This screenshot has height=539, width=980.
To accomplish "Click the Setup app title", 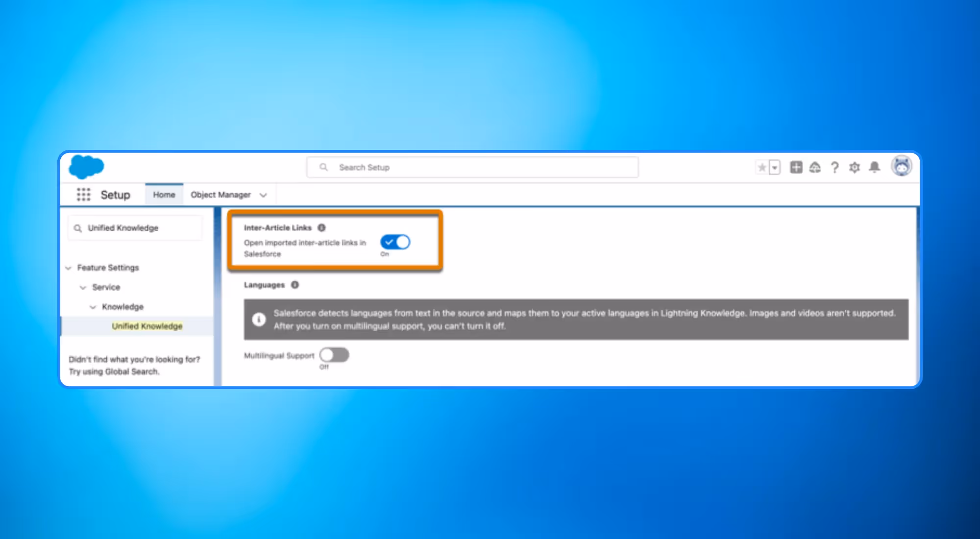I will [x=116, y=195].
